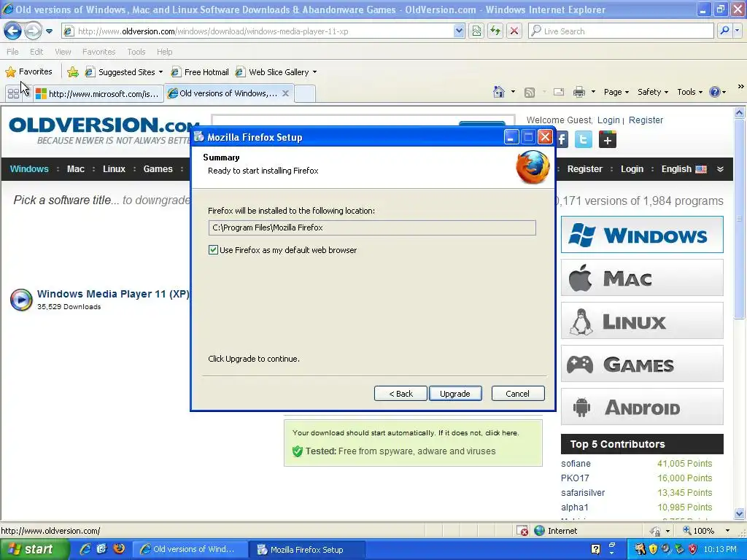The height and width of the screenshot is (560, 747).
Task: Click the Print icon
Action: pyautogui.click(x=578, y=92)
